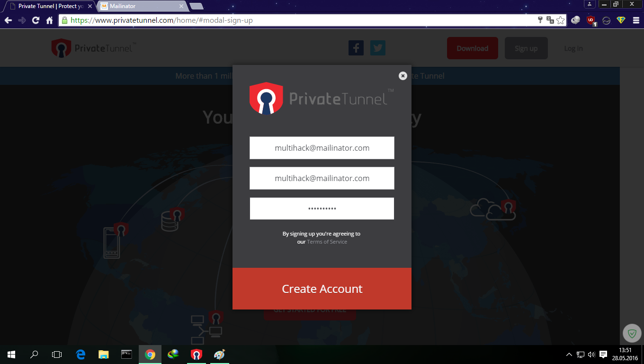Image resolution: width=644 pixels, height=364 pixels.
Task: Click the Log in link
Action: coord(573,48)
